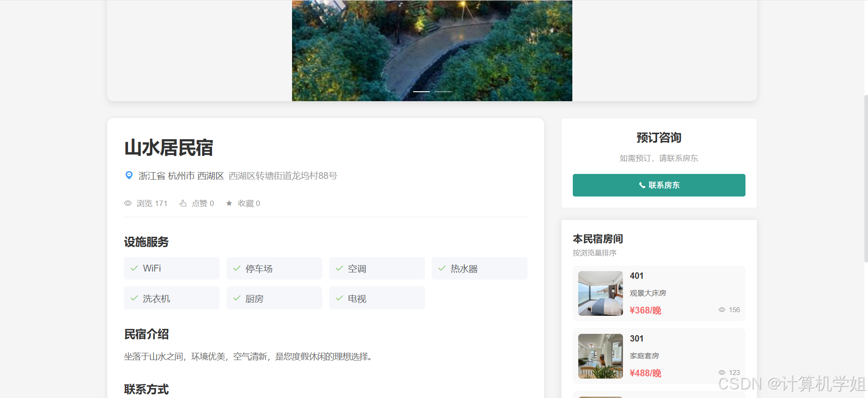
Task: Click the 洗衣机 facility tag label
Action: pyautogui.click(x=156, y=299)
